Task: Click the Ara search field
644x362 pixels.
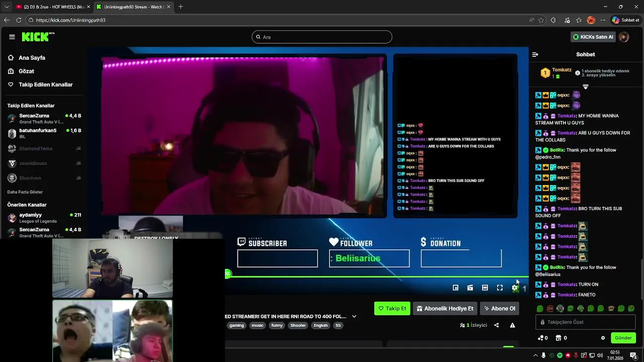Action: click(322, 37)
